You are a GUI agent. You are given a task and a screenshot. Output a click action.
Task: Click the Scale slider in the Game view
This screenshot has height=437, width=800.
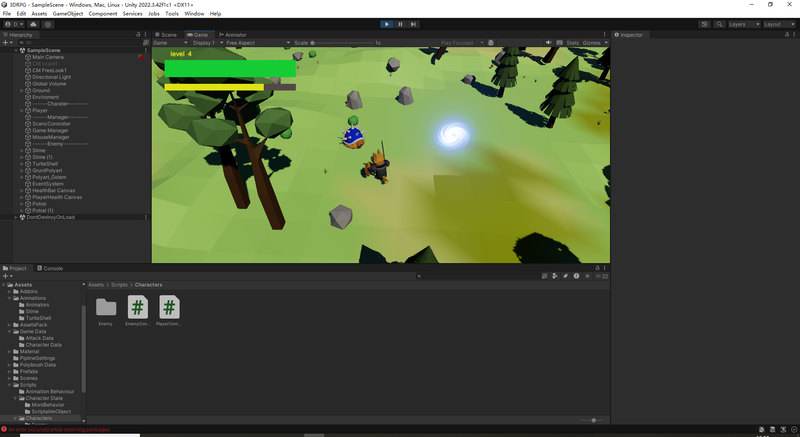342,43
